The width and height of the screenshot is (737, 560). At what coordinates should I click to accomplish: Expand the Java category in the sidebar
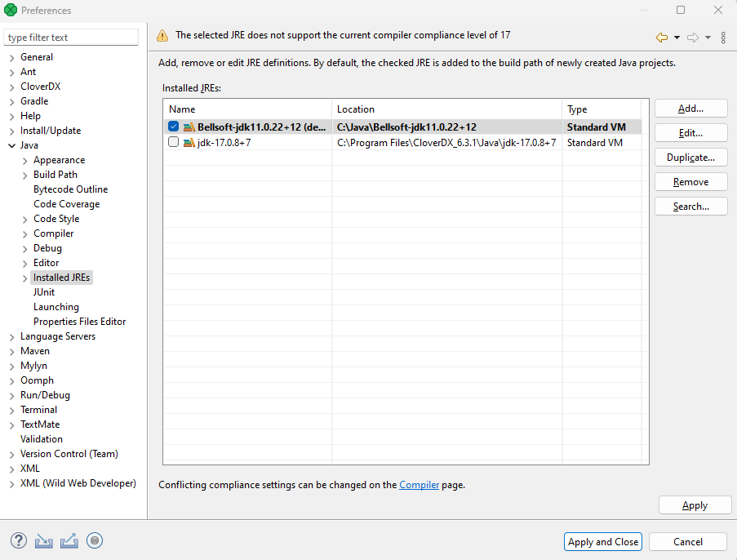click(x=11, y=144)
